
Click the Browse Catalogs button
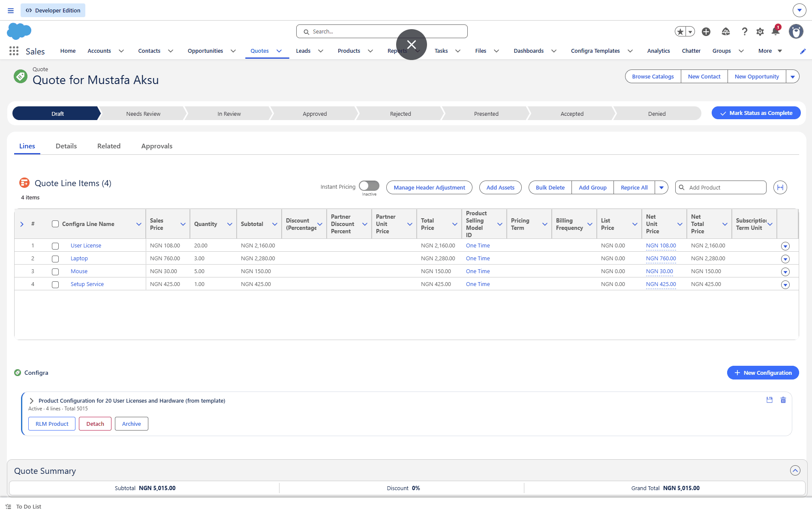[x=653, y=77]
